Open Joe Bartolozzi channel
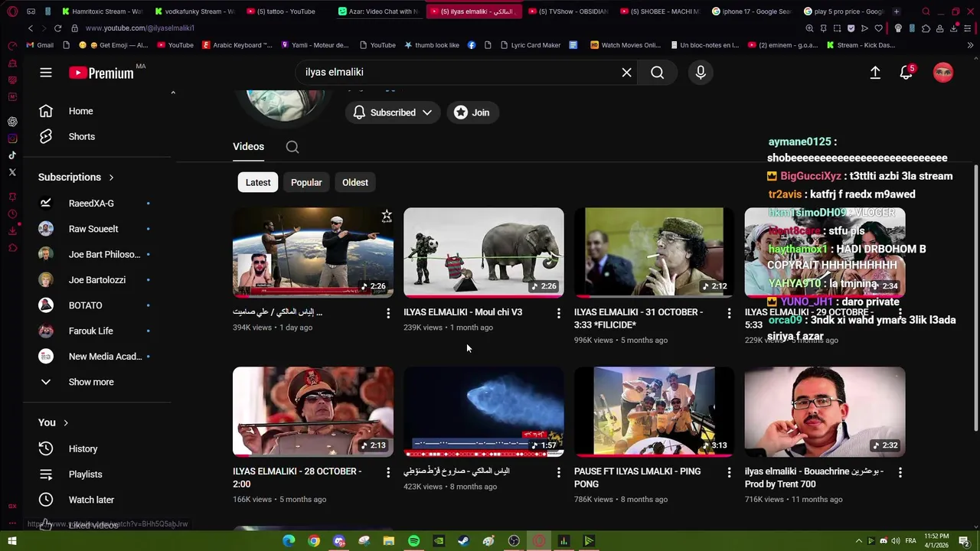Image resolution: width=980 pixels, height=551 pixels. tap(97, 280)
